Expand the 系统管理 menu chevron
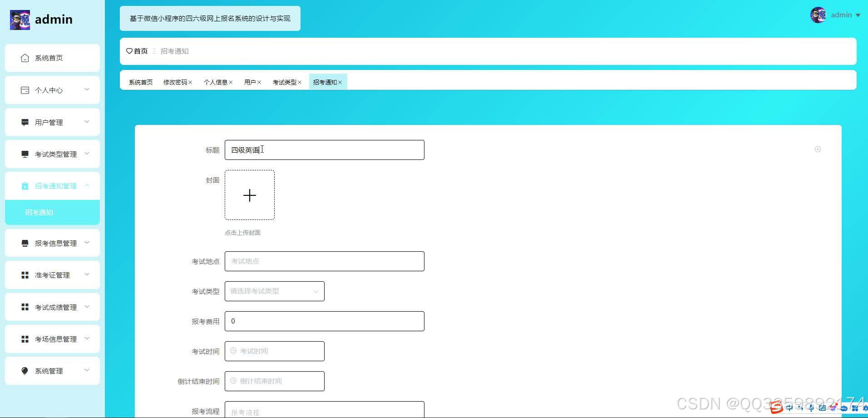This screenshot has height=418, width=868. click(x=87, y=370)
